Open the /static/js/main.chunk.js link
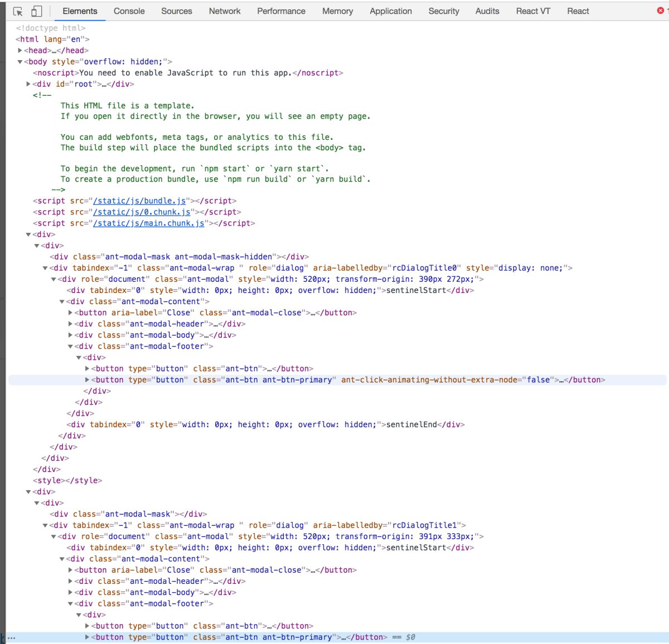 click(x=149, y=223)
